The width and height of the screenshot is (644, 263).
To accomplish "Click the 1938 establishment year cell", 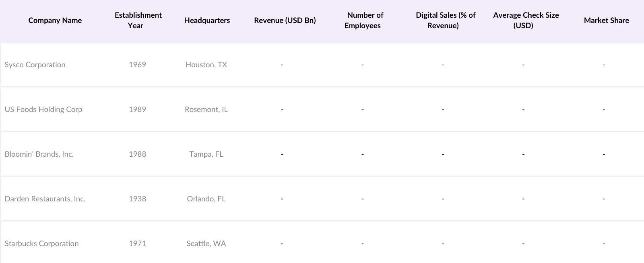I will [137, 199].
